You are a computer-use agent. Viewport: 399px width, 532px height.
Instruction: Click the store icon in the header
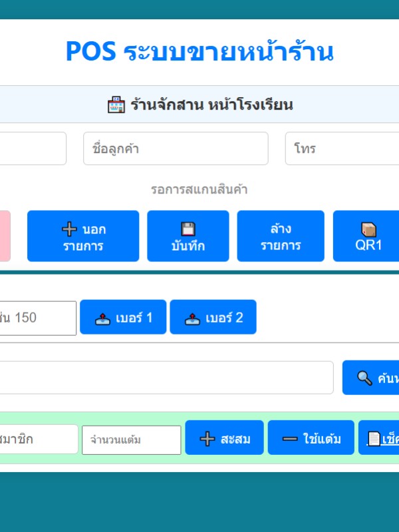tap(116, 105)
